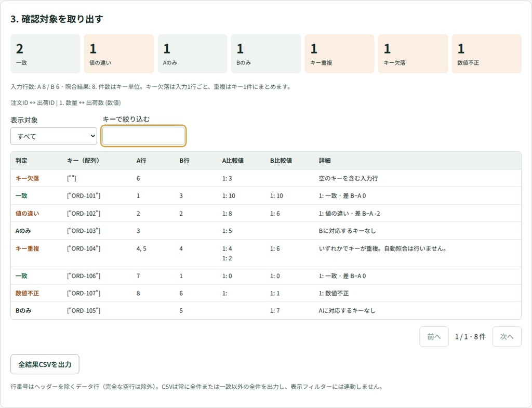Image resolution: width=532 pixels, height=408 pixels.
Task: Click the ["ORD-104"] key cell
Action: click(x=84, y=248)
